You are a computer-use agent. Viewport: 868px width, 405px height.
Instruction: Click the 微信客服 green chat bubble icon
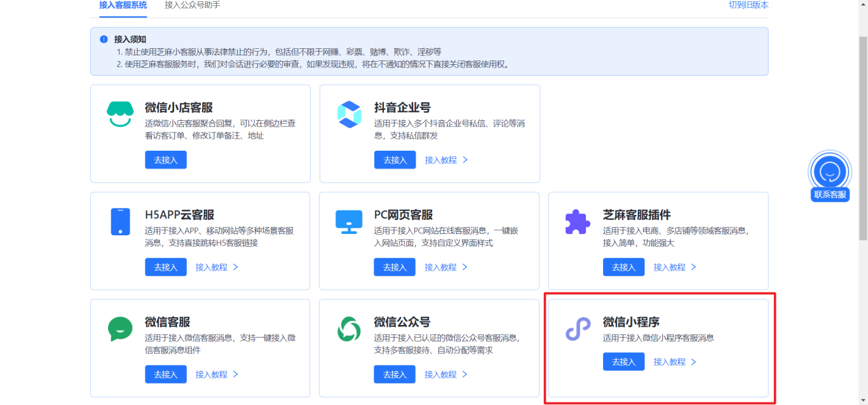click(120, 328)
